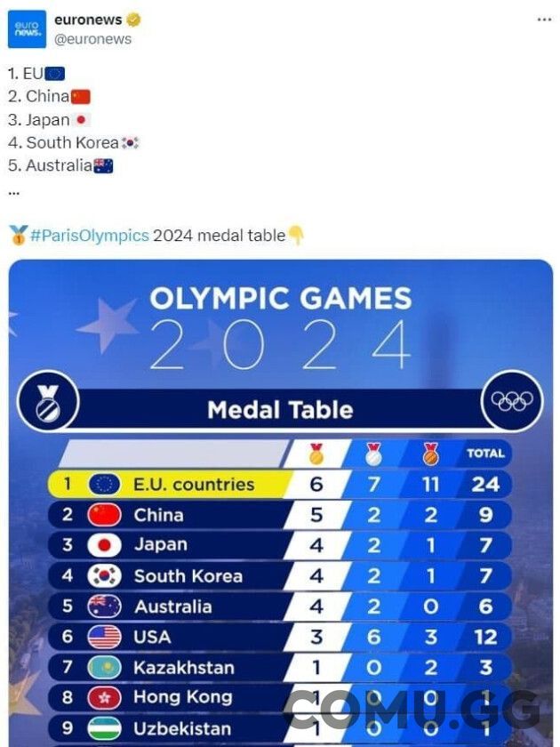
Task: Expand the truncated tweet text ellipsis
Action: [x=13, y=190]
